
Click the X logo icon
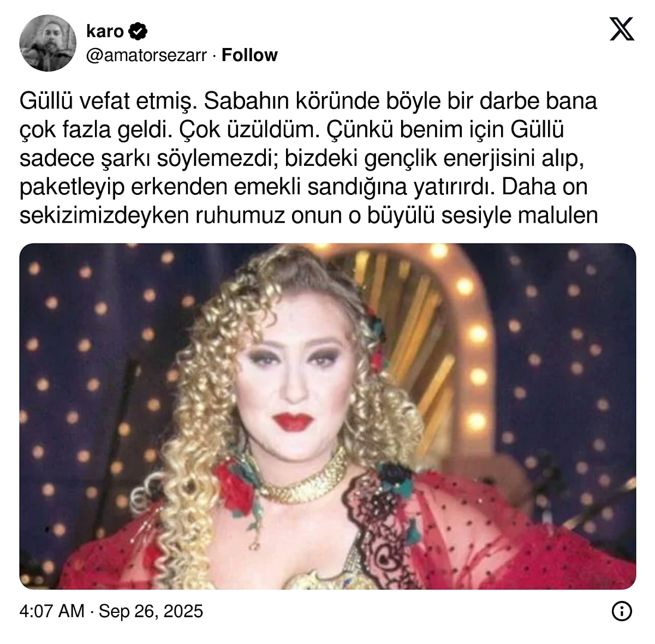pyautogui.click(x=622, y=29)
